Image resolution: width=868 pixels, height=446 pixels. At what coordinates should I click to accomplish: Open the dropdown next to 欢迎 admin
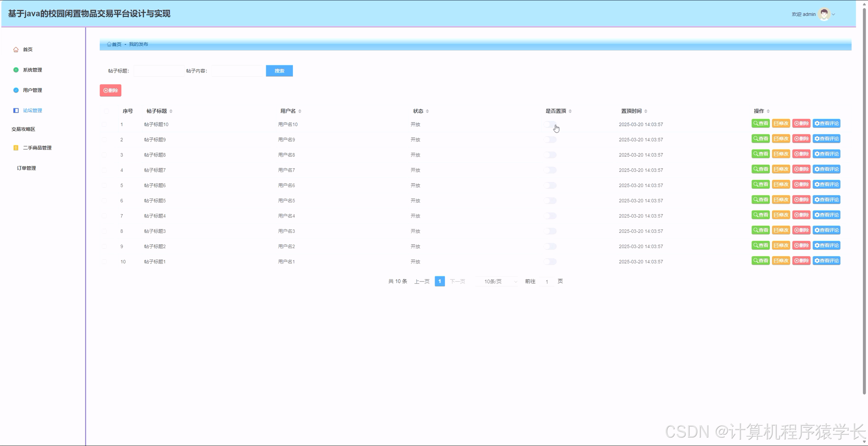click(833, 14)
